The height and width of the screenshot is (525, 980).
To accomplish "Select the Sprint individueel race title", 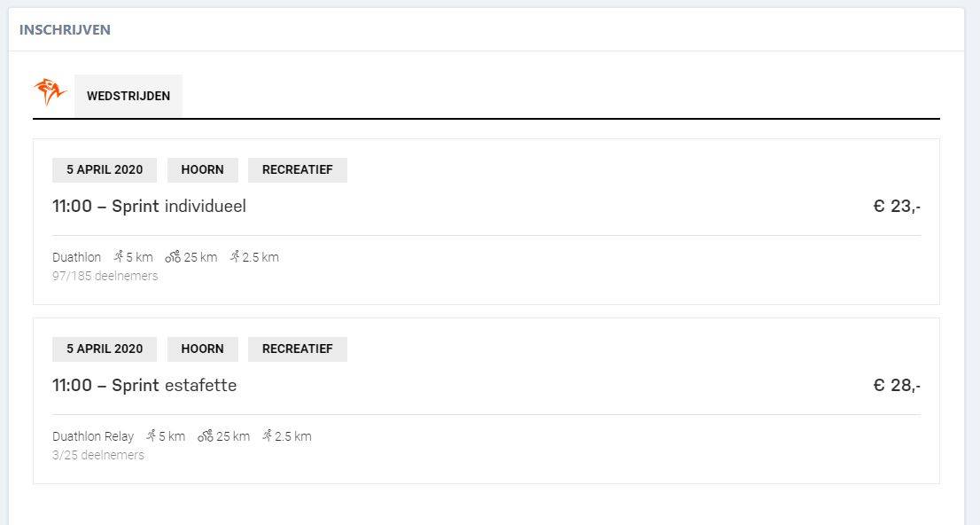I will coord(150,206).
